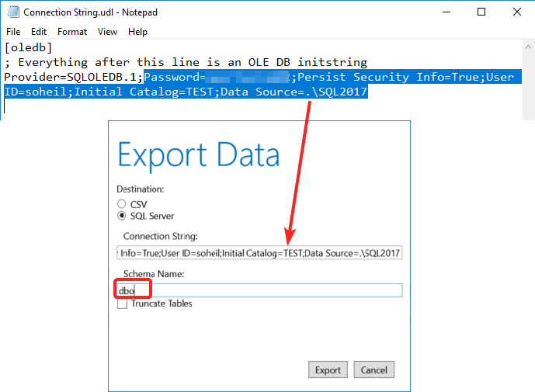The image size is (535, 392).
Task: Click the Cancel button
Action: click(x=374, y=369)
